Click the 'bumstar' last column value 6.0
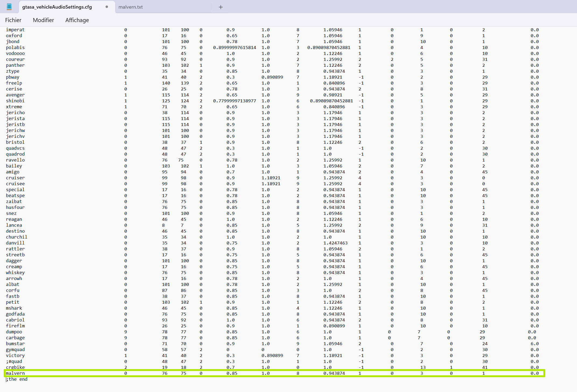Viewport: 577px width, 392px height. 534,344
